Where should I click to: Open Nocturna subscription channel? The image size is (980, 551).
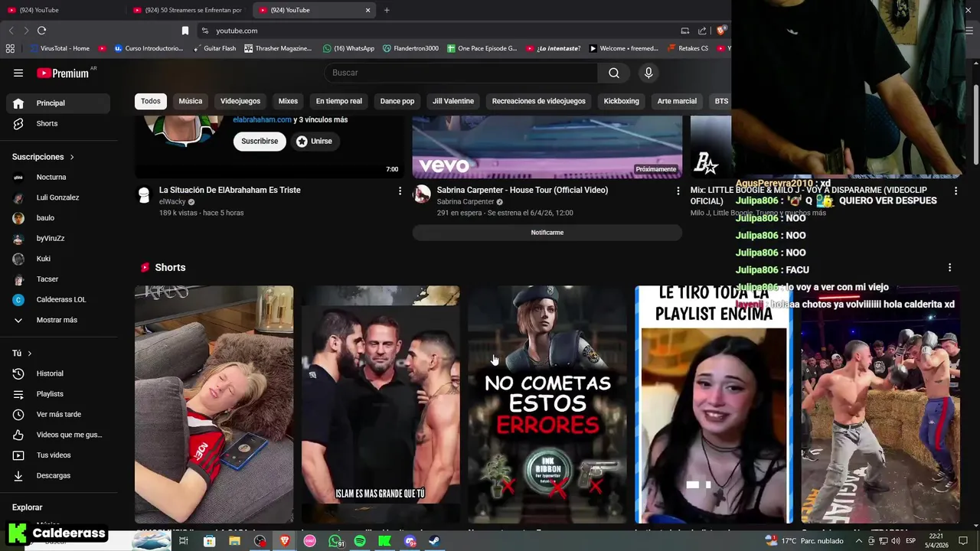click(57, 177)
